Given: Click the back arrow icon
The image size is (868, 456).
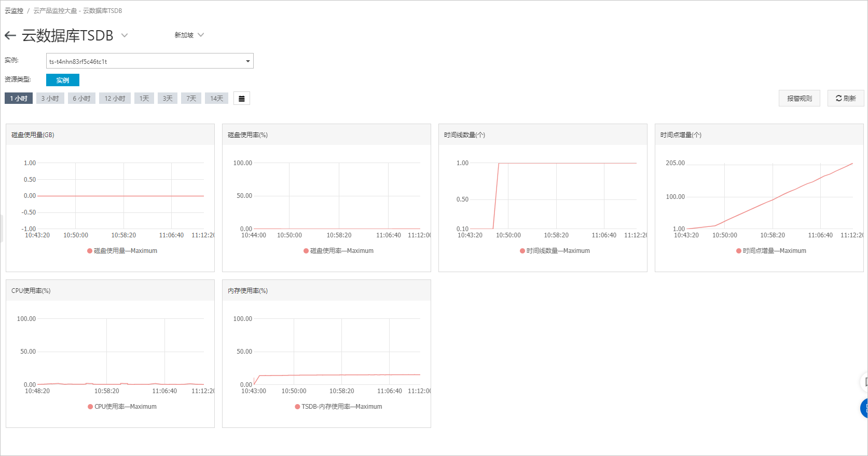Looking at the screenshot, I should tap(10, 35).
